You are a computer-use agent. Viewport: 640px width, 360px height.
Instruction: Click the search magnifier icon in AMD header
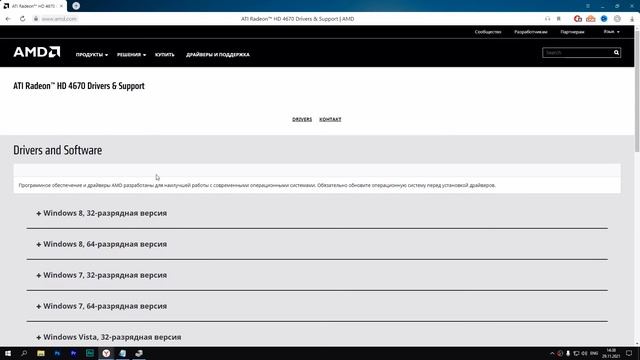pos(616,53)
